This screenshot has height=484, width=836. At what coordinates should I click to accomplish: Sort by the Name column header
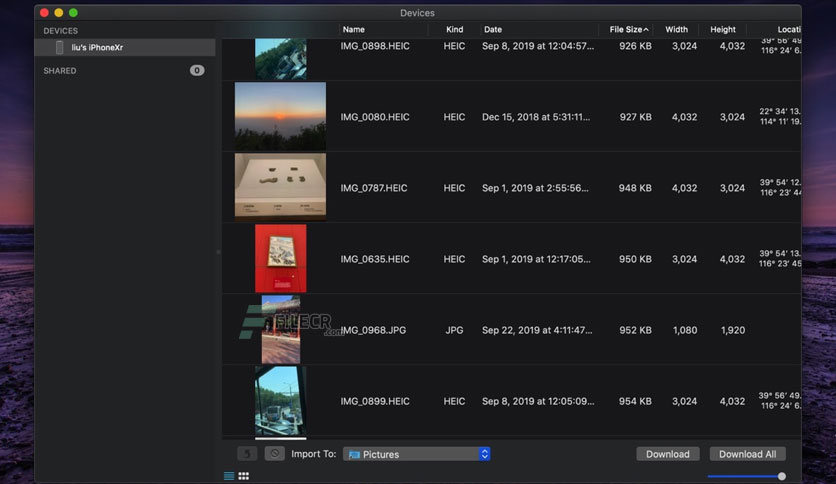[x=353, y=30]
